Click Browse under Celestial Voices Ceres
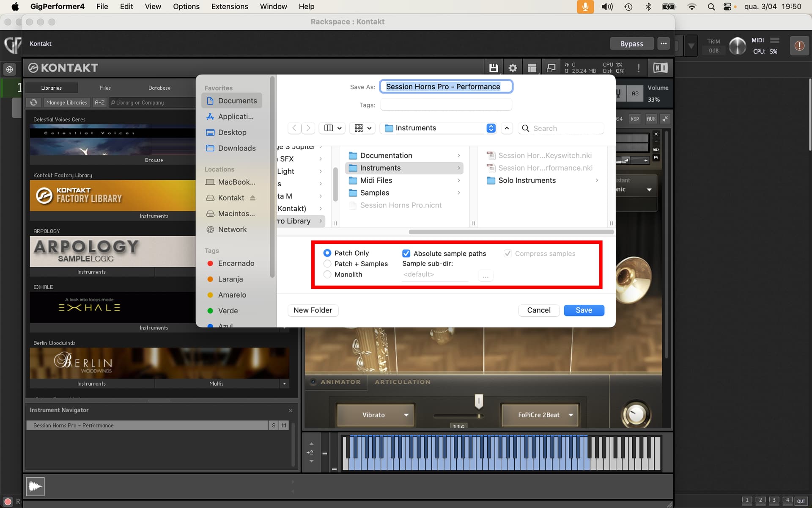Viewport: 812px width, 508px height. (x=154, y=160)
